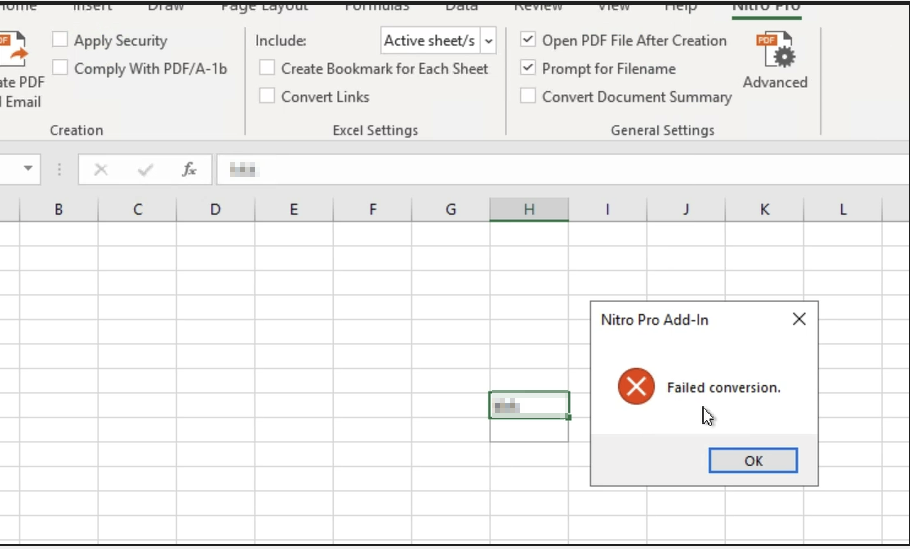Enable the Apply Security checkbox

pyautogui.click(x=60, y=39)
